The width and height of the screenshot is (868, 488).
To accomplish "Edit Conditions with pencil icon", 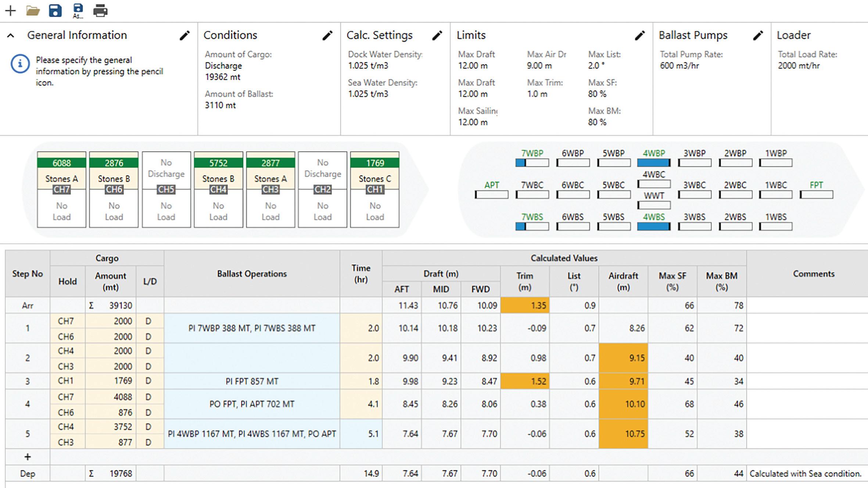I will (327, 35).
